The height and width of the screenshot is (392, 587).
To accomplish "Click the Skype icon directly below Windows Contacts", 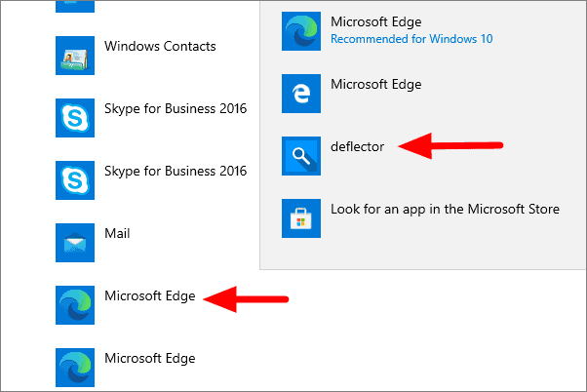I will [x=75, y=118].
